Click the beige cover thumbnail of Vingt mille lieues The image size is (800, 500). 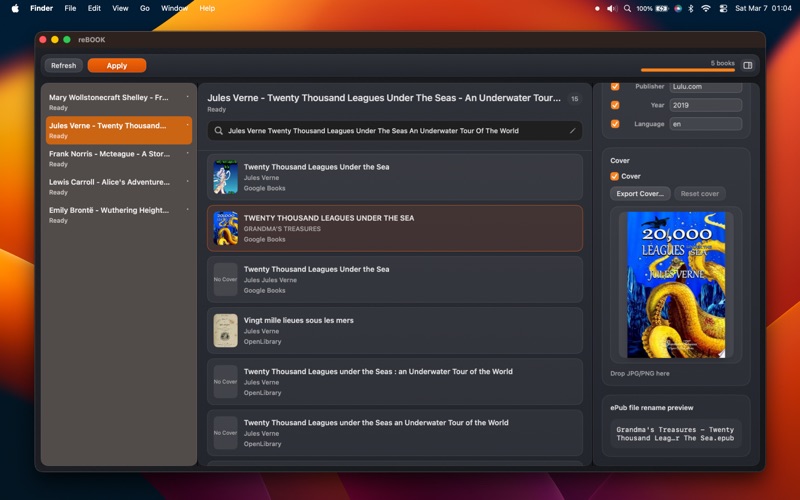coord(226,330)
